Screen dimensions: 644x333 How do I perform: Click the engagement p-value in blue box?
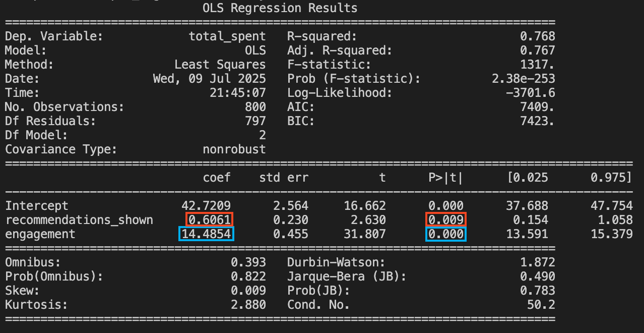(446, 234)
